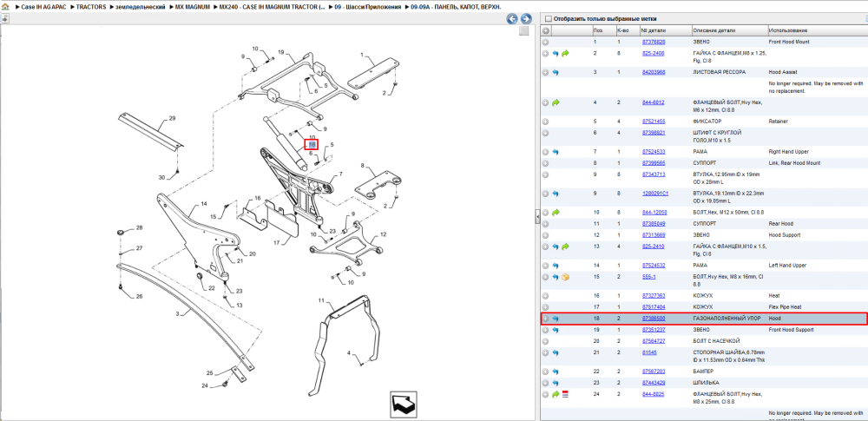
Task: Click the small square button at diagram's top right
Action: (523, 31)
